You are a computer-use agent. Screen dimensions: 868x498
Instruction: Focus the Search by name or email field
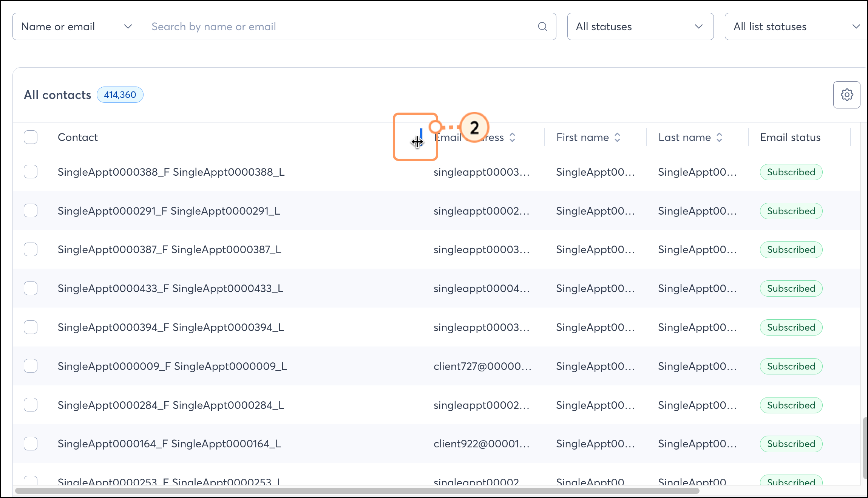340,26
